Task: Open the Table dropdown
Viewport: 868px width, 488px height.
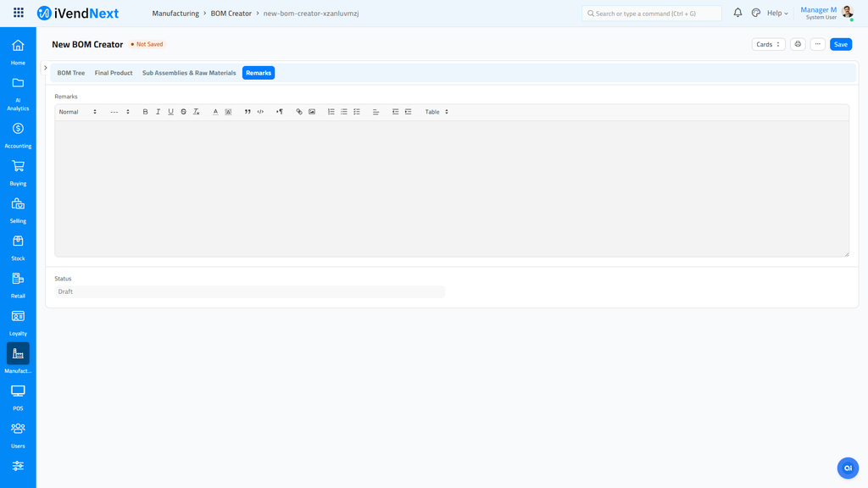Action: [x=437, y=112]
